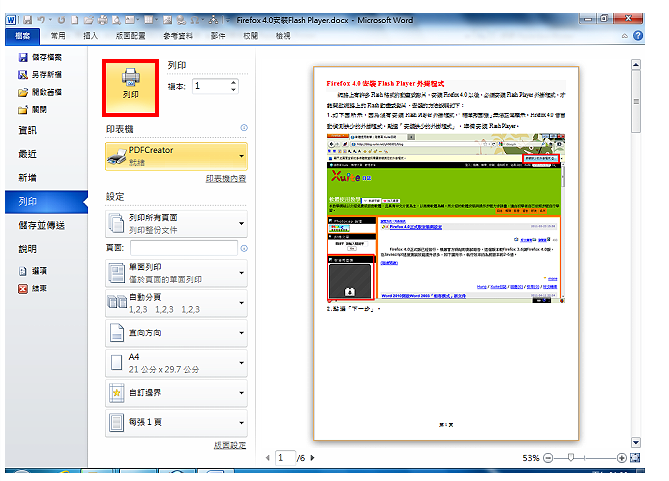669x481 pixels.
Task: Click New document icon in quick access toolbar
Action: coord(75,20)
